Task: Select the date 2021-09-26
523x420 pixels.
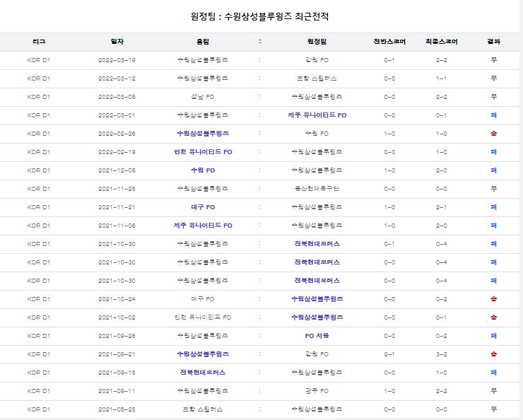Action: (117, 336)
